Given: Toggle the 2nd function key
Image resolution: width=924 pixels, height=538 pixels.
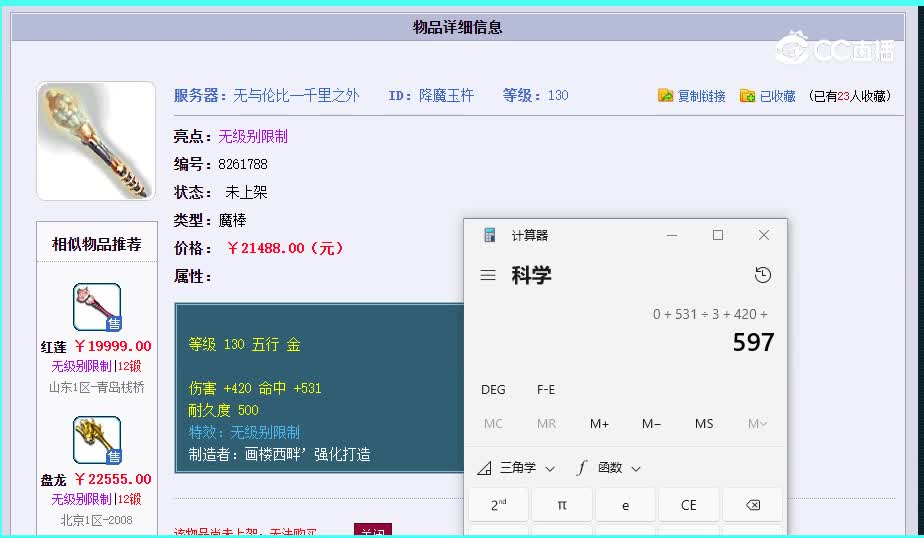Looking at the screenshot, I should 498,505.
